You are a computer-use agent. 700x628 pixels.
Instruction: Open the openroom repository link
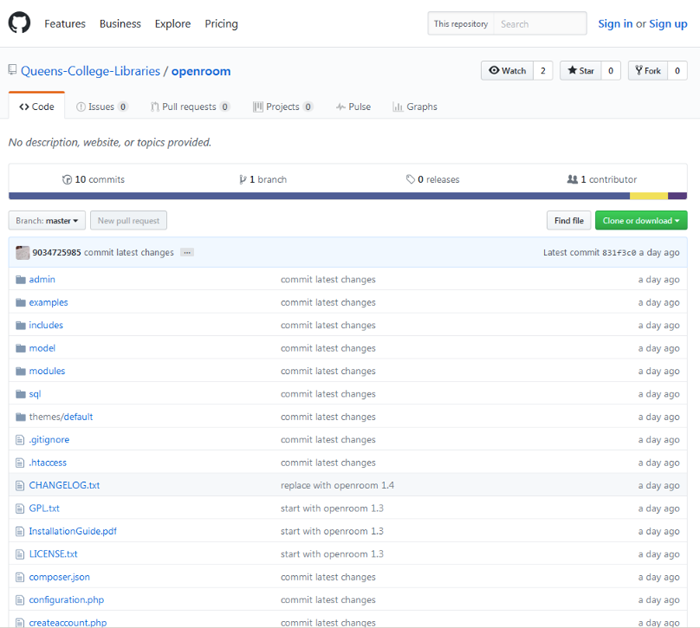click(201, 71)
